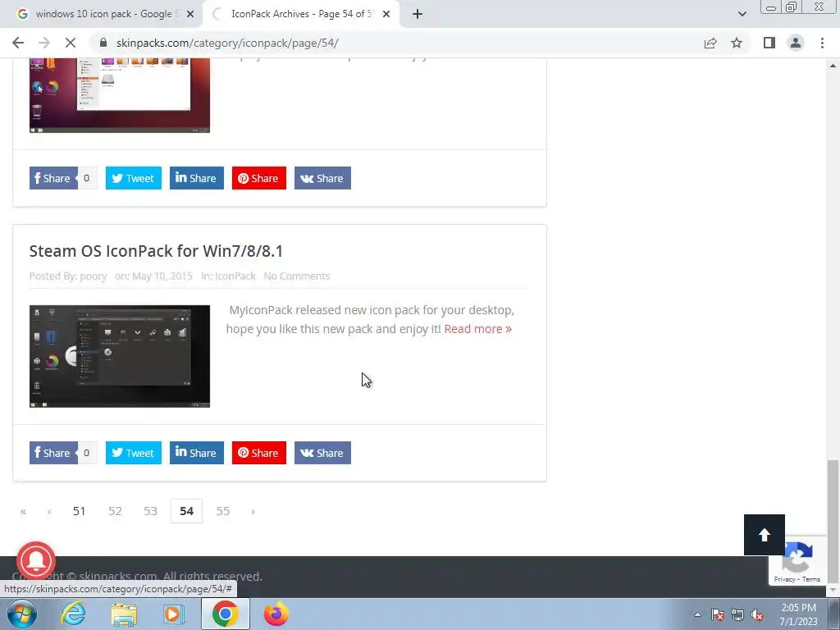
Task: Open the Windows Start button
Action: click(21, 614)
